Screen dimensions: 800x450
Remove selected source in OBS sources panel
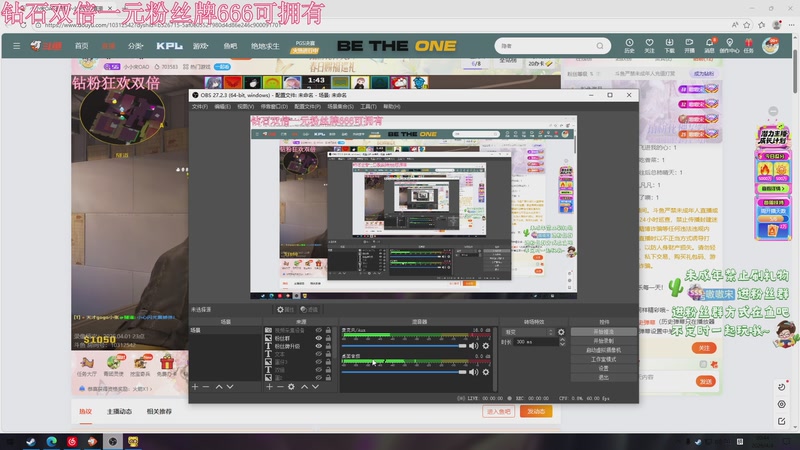click(280, 387)
